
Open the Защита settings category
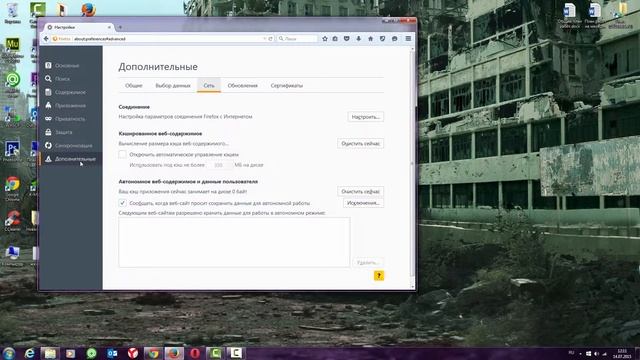[71, 132]
